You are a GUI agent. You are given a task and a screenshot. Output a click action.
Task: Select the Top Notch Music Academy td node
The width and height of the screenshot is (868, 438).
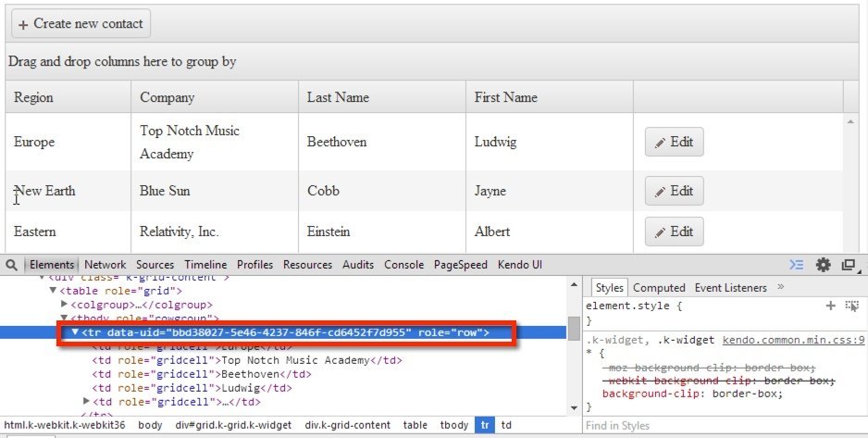[x=247, y=360]
